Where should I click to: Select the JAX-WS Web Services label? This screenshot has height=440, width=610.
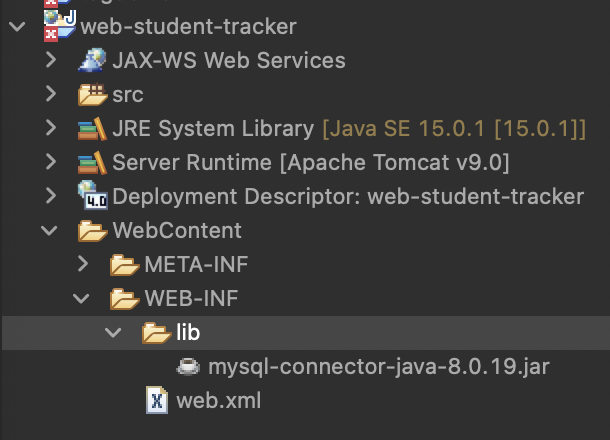point(229,60)
